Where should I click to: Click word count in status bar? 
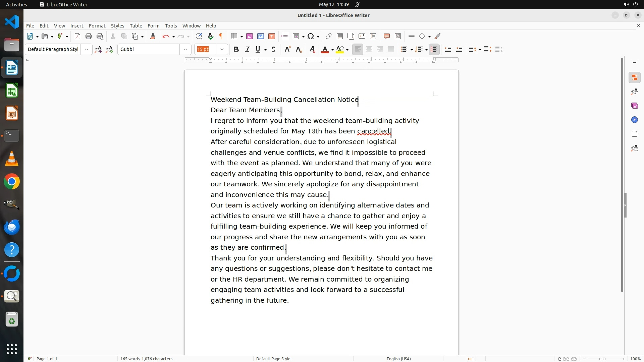[x=146, y=359]
